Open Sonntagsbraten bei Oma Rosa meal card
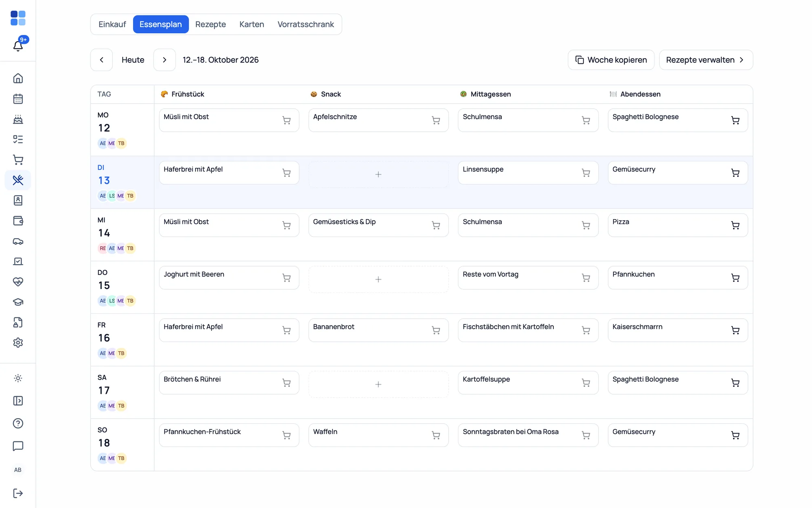Image resolution: width=812 pixels, height=508 pixels. [x=528, y=435]
